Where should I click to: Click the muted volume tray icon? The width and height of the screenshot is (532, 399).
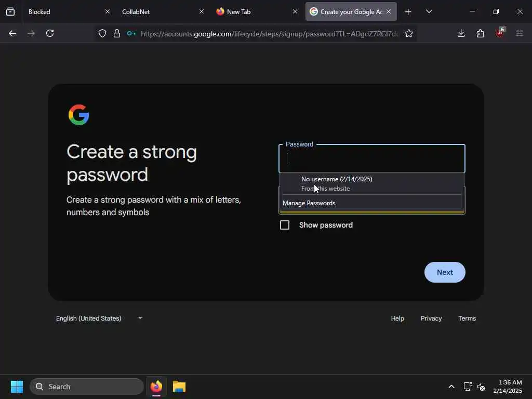click(x=481, y=387)
